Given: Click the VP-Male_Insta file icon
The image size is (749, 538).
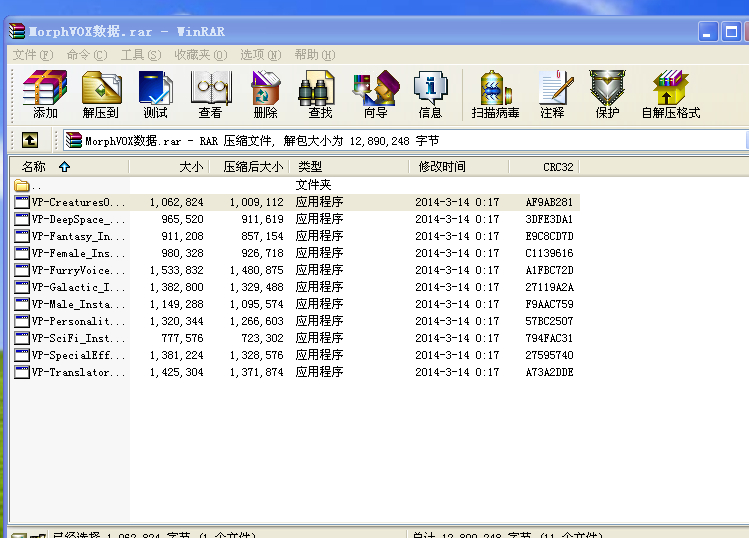Looking at the screenshot, I should tap(21, 304).
